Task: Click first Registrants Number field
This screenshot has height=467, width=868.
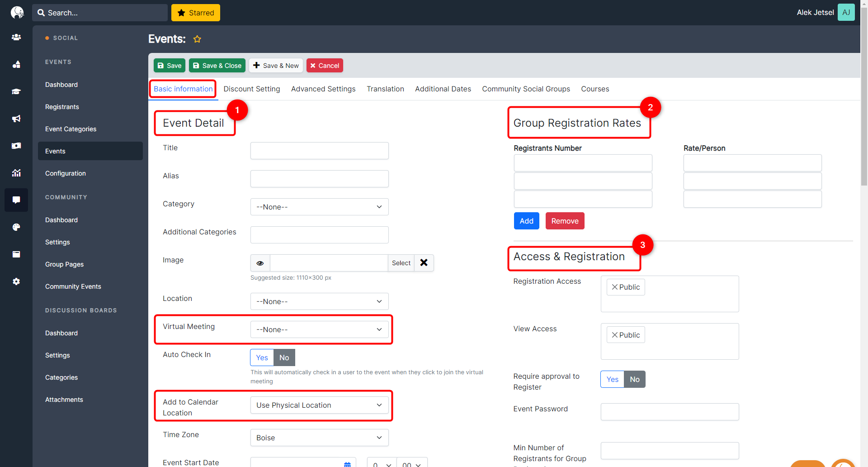Action: point(583,163)
